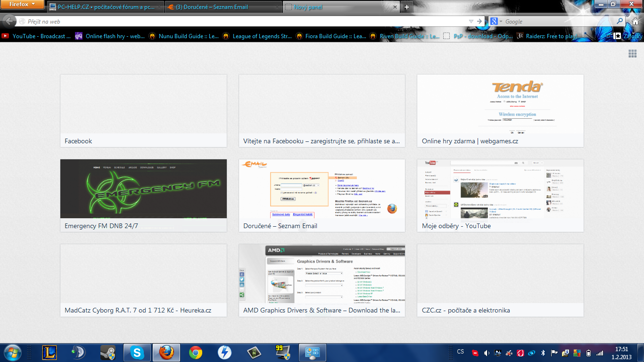The width and height of the screenshot is (644, 362).
Task: Open the Facebook thumbnail tile
Action: [143, 111]
